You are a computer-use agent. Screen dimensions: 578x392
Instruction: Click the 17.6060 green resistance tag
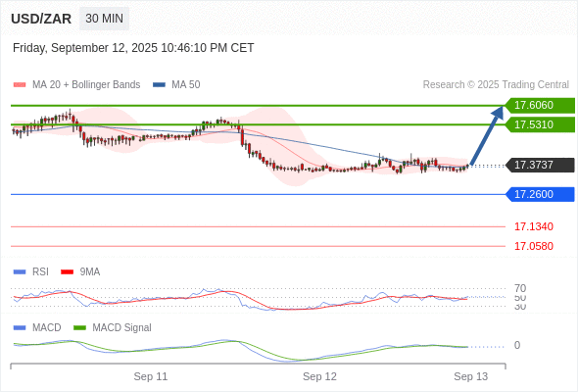(x=540, y=106)
